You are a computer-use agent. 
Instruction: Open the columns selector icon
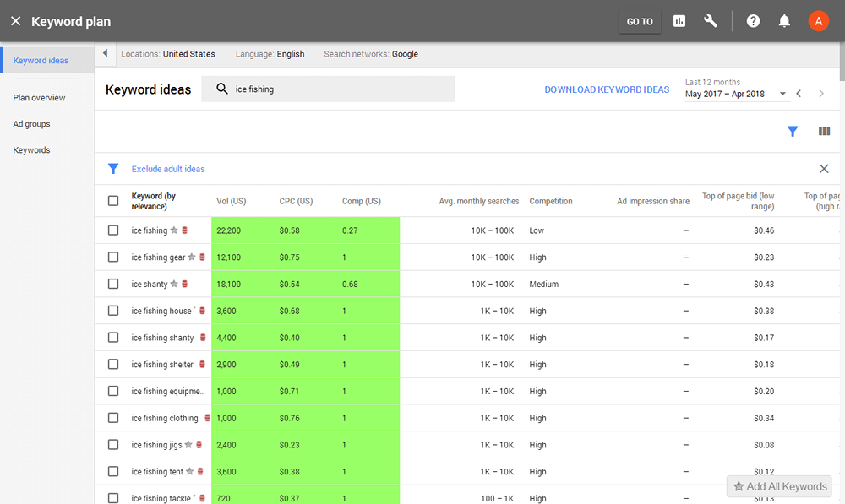coord(824,132)
